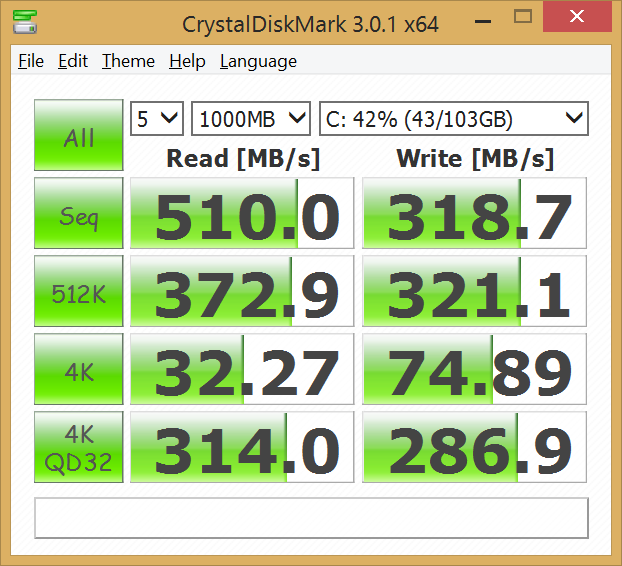Close the CrystalDiskMark window

click(x=577, y=17)
